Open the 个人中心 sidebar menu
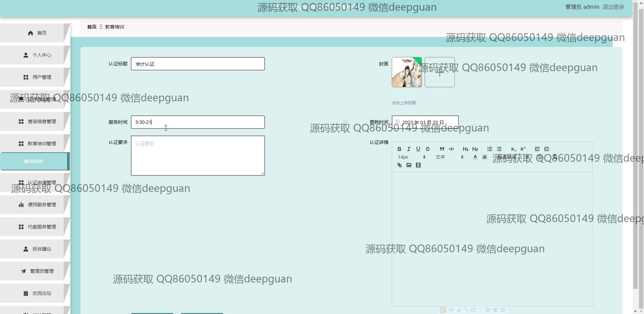Screen dimensions: 644x314 (35, 55)
